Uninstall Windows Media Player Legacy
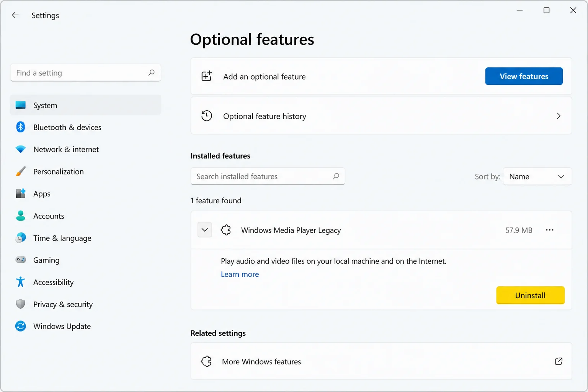Screen dimensions: 588x392 coord(530,295)
